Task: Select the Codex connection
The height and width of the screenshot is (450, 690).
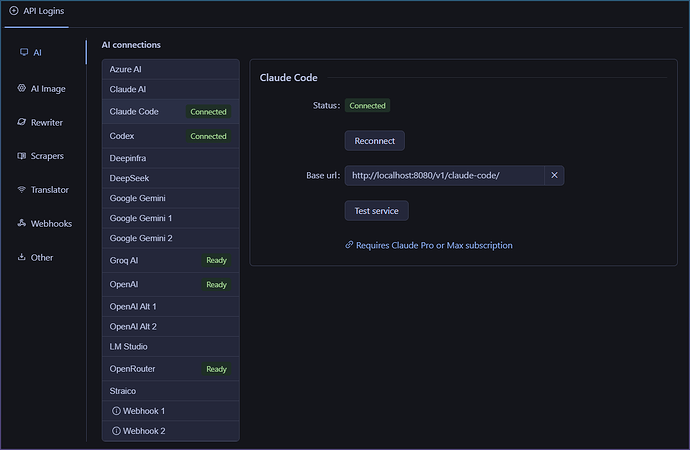Action: 171,136
